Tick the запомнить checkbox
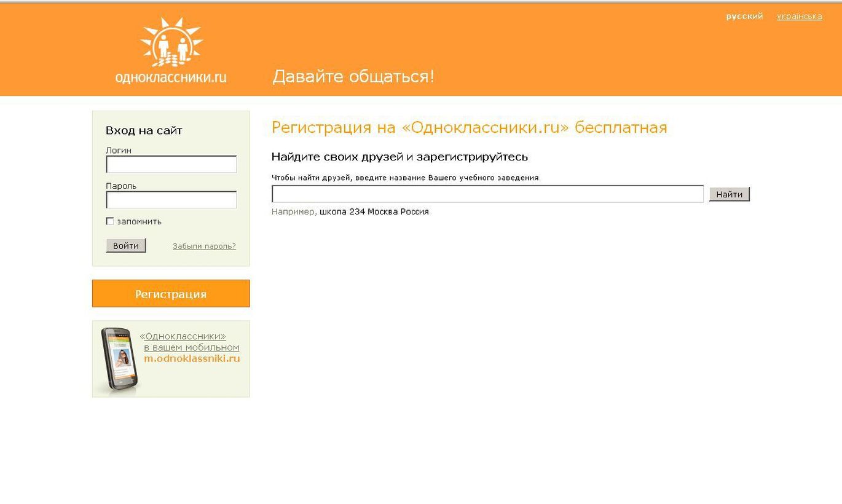The height and width of the screenshot is (504, 842). pyautogui.click(x=110, y=221)
